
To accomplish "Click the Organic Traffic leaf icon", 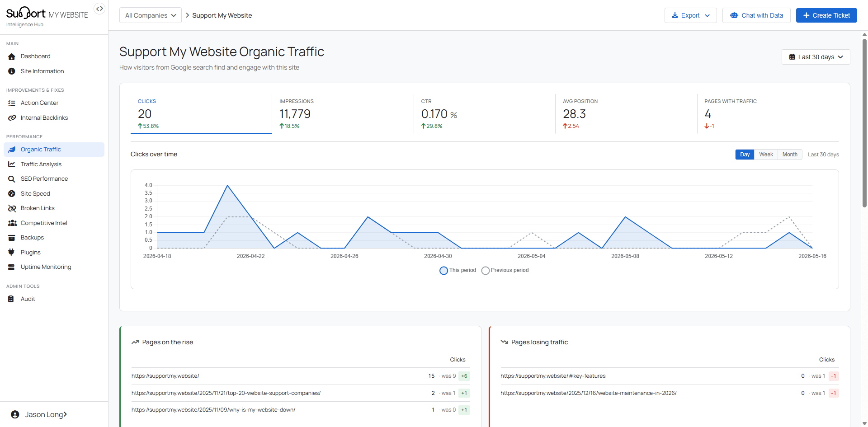I will [12, 150].
